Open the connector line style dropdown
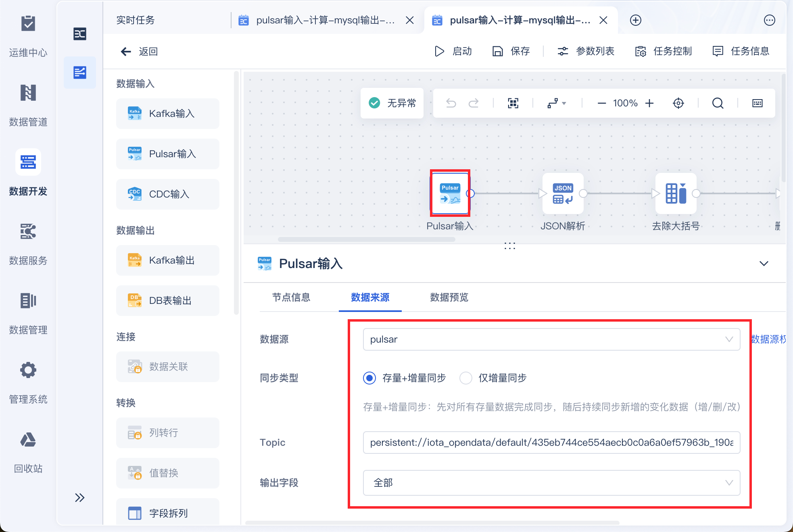This screenshot has width=793, height=532. pos(557,103)
